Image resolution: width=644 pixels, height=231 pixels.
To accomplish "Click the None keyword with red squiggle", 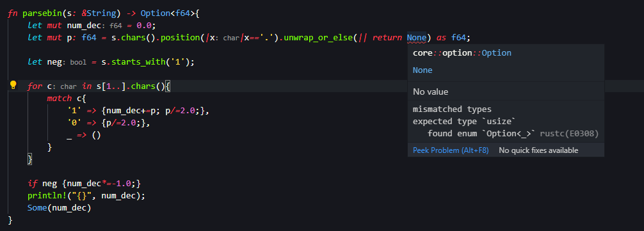I will click(417, 38).
